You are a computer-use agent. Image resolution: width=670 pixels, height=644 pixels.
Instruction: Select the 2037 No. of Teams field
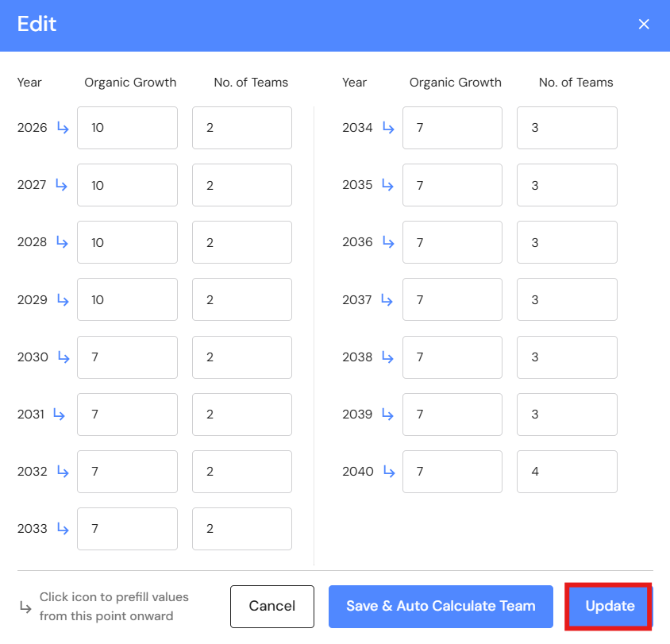click(x=567, y=300)
